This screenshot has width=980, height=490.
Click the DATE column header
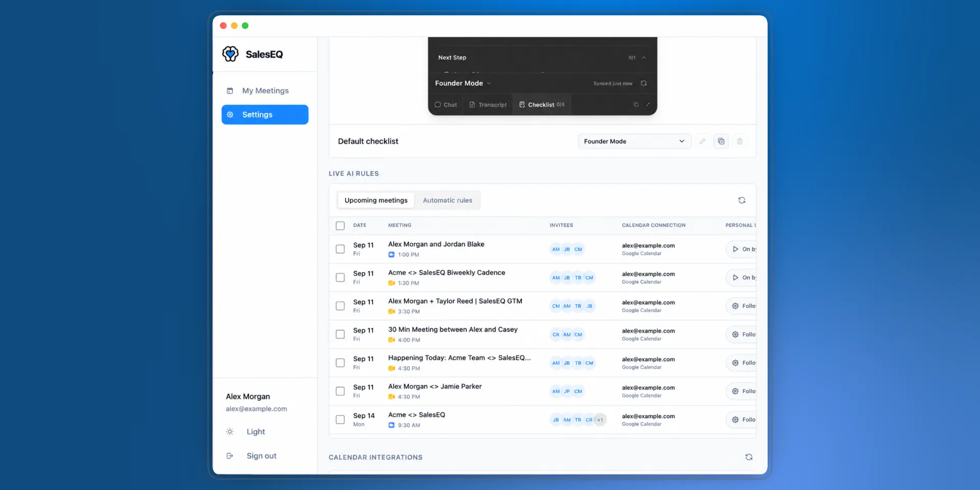[360, 225]
